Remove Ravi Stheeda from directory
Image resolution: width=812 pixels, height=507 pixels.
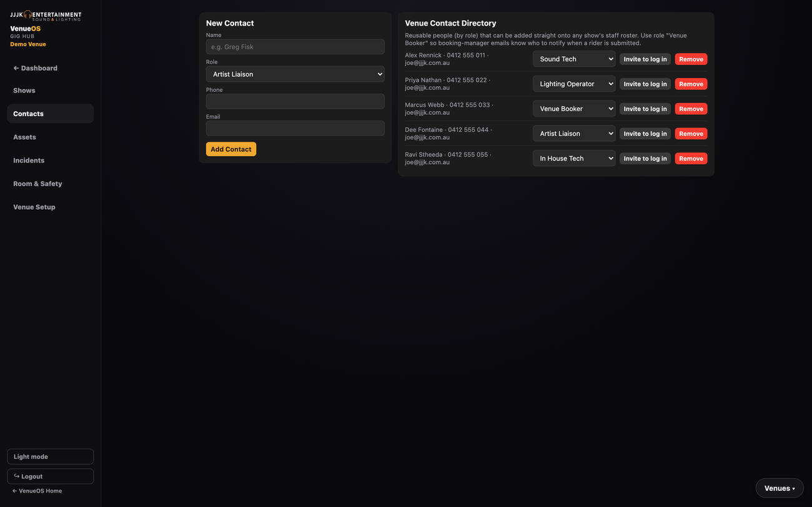click(x=691, y=159)
